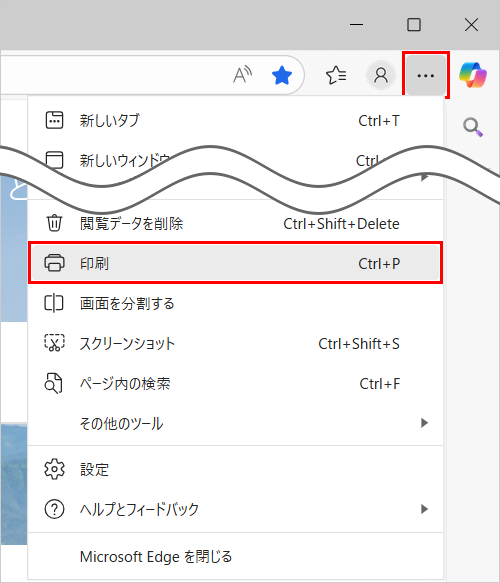Image resolution: width=500 pixels, height=583 pixels.
Task: Open the Favorites list icon
Action: tap(336, 75)
